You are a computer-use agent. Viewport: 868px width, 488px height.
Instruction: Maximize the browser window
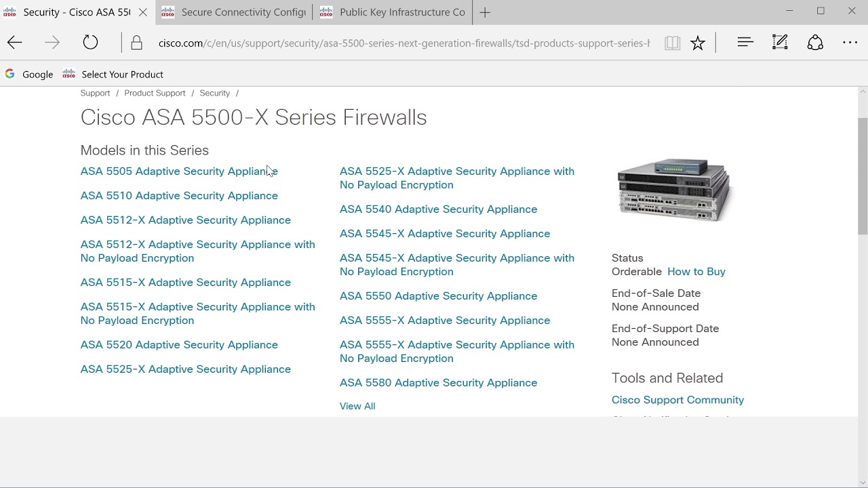click(x=821, y=11)
